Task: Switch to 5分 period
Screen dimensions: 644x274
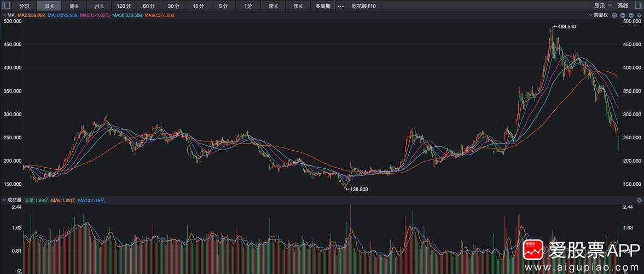Action: [x=223, y=6]
